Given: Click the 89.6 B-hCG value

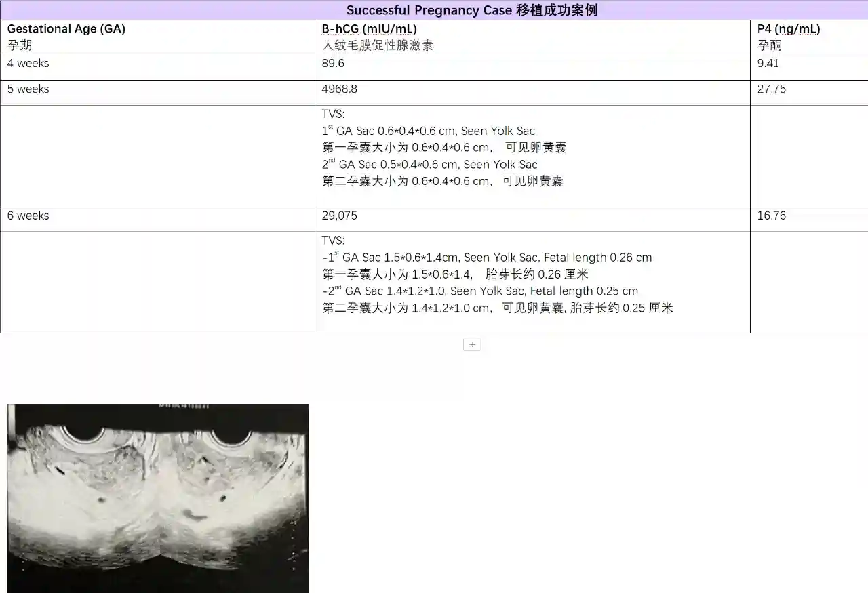Looking at the screenshot, I should pos(333,64).
